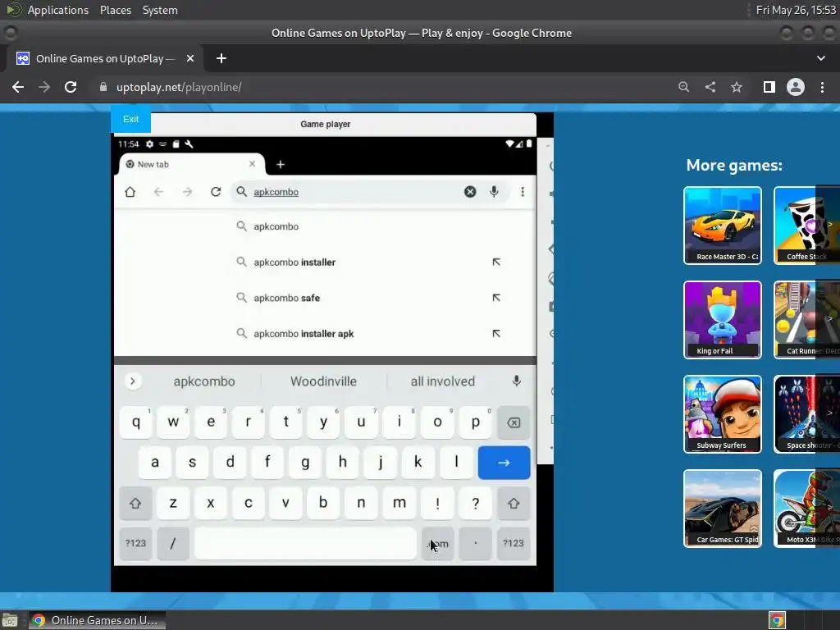
Task: Open the emulated browser's three-dot menu
Action: 523,192
